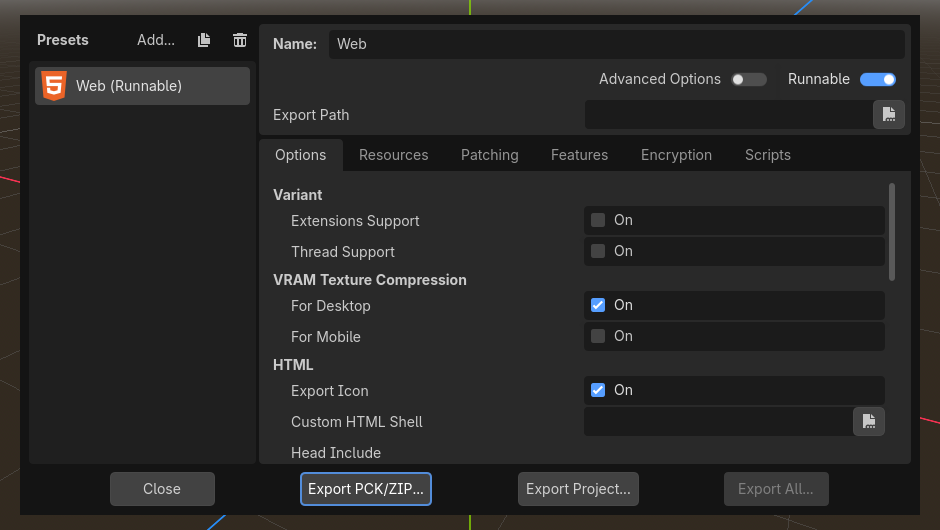Click the HTML5 icon of Web preset
Viewport: 940px width, 530px height.
click(x=54, y=86)
